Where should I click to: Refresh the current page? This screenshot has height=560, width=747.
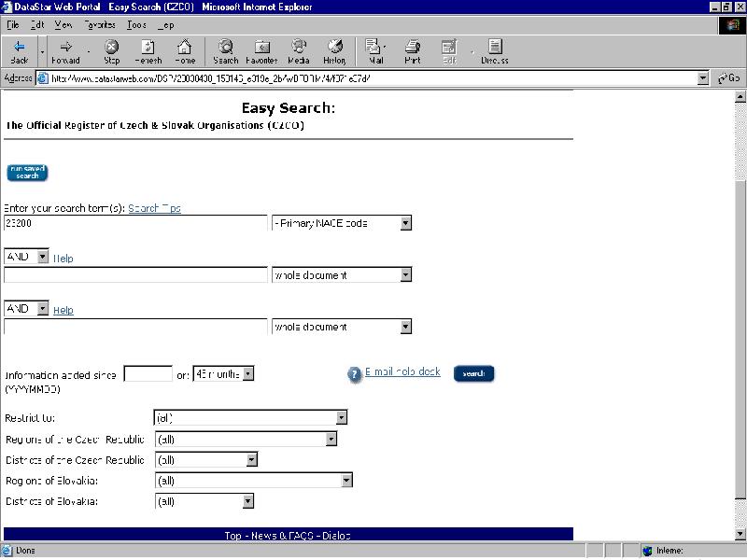(x=148, y=51)
